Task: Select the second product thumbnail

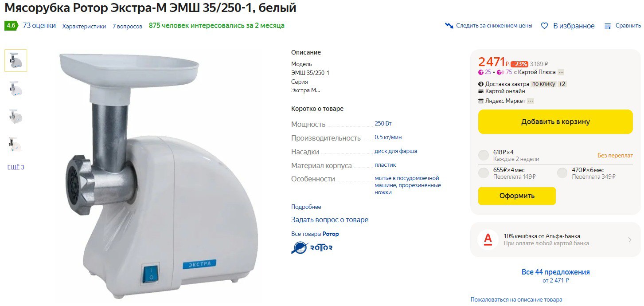Action: (16, 89)
